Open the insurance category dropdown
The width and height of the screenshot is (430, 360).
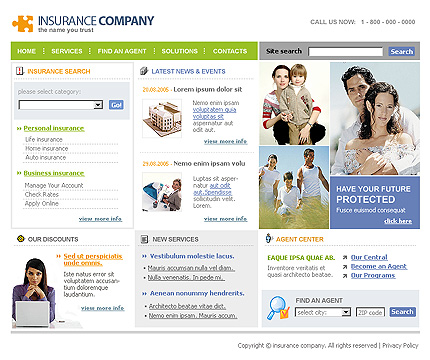(x=61, y=105)
